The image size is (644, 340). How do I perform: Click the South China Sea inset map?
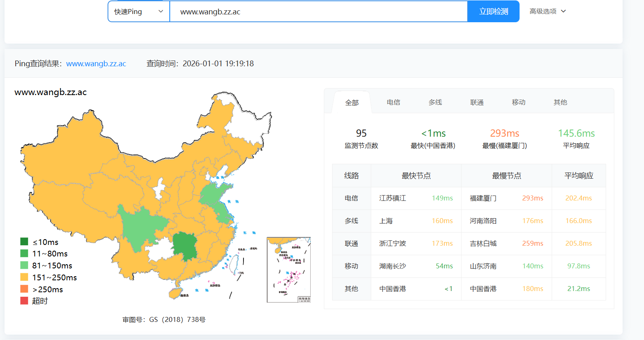coord(288,270)
